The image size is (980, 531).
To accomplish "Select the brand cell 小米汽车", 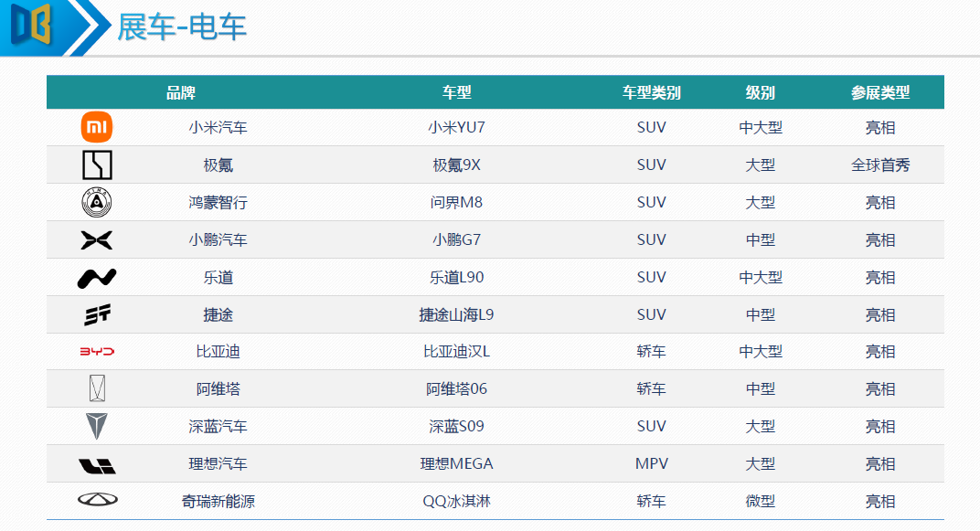I will point(218,127).
